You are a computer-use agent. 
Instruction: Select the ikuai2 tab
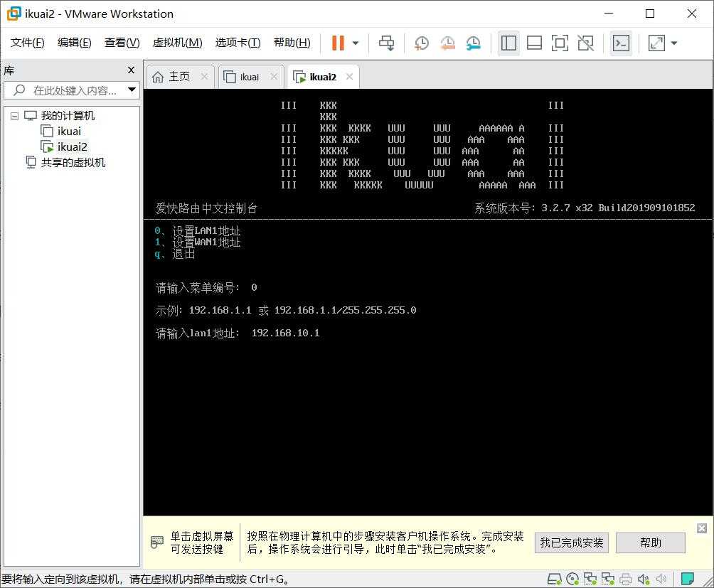(x=323, y=77)
